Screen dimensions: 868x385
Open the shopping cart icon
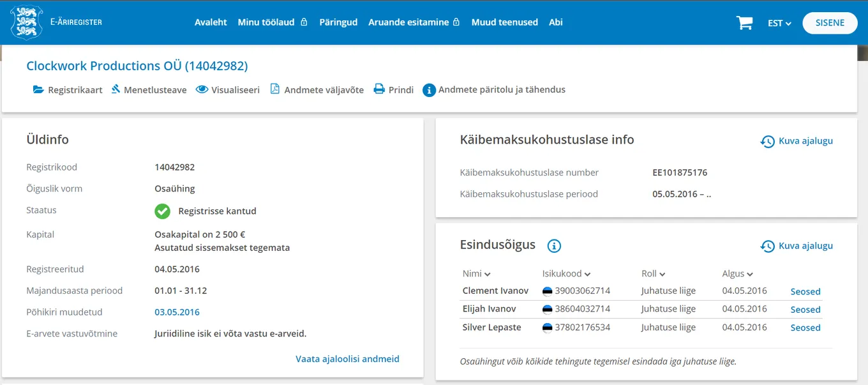[744, 23]
